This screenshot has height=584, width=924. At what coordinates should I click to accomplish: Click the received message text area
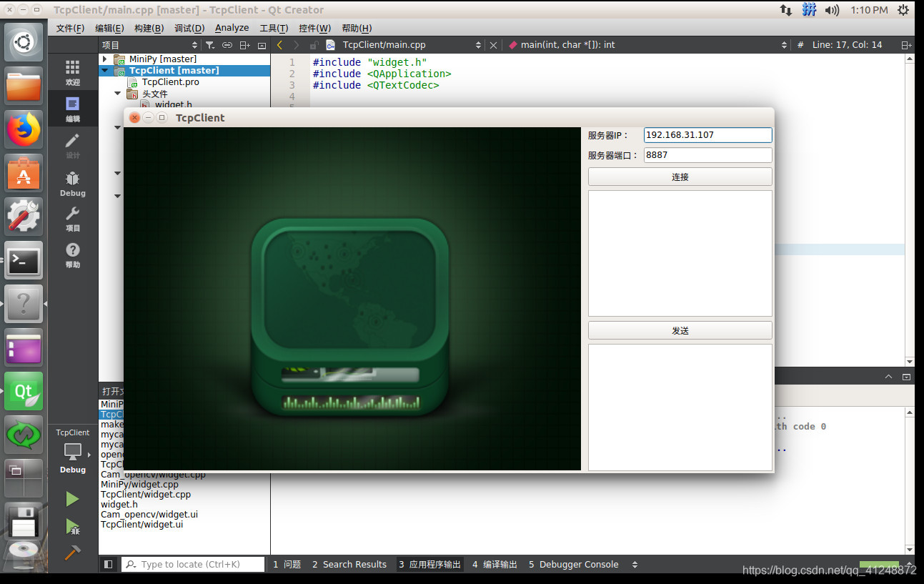click(680, 253)
